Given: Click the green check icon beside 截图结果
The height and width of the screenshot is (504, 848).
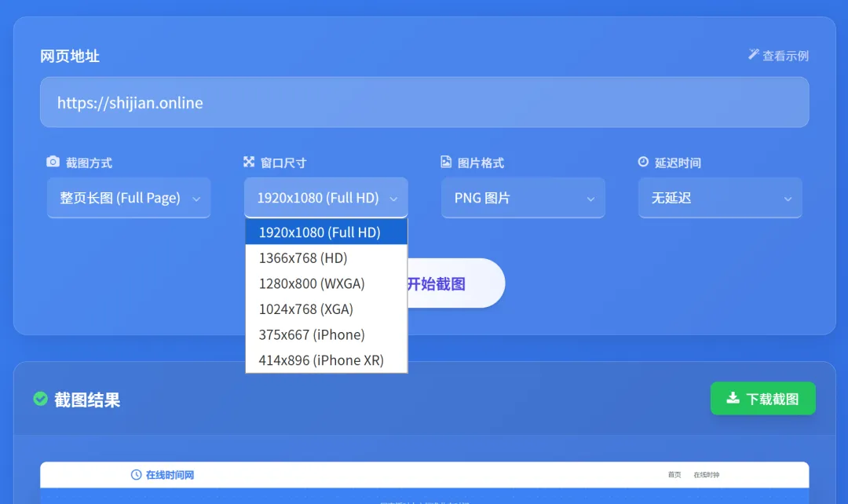Looking at the screenshot, I should [x=41, y=399].
